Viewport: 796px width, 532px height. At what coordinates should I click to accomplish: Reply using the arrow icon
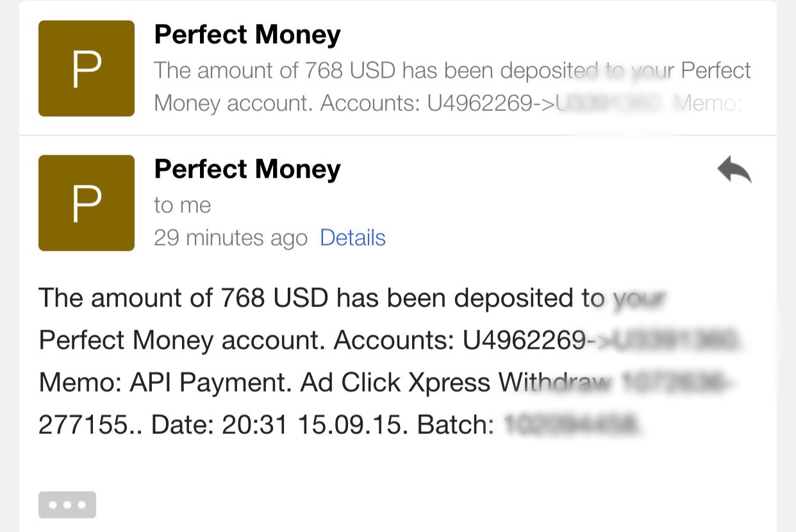[734, 171]
